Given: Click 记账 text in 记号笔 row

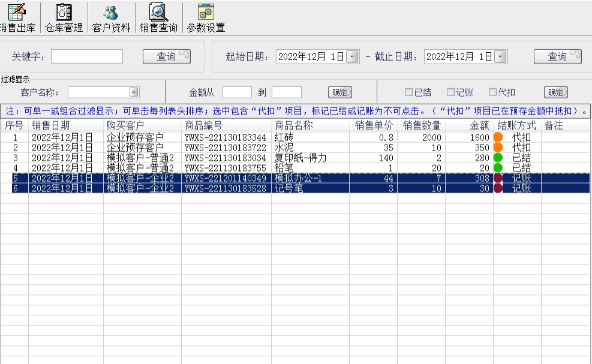Looking at the screenshot, I should tap(521, 188).
